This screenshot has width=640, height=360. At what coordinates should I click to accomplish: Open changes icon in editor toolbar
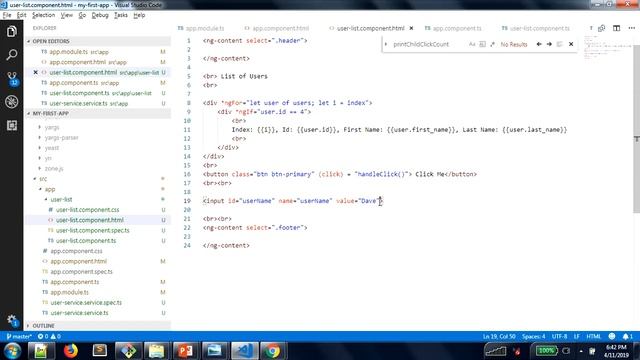click(601, 28)
